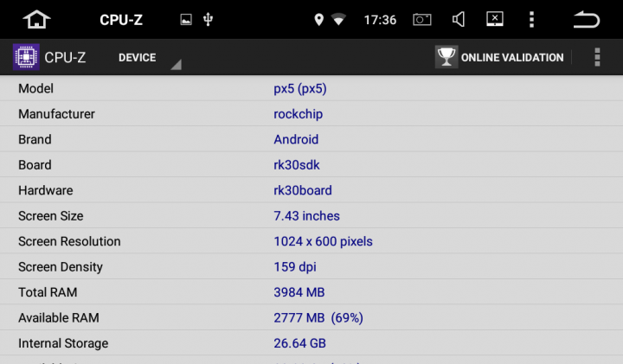Tap the speaker volume icon
The height and width of the screenshot is (364, 623).
click(459, 19)
